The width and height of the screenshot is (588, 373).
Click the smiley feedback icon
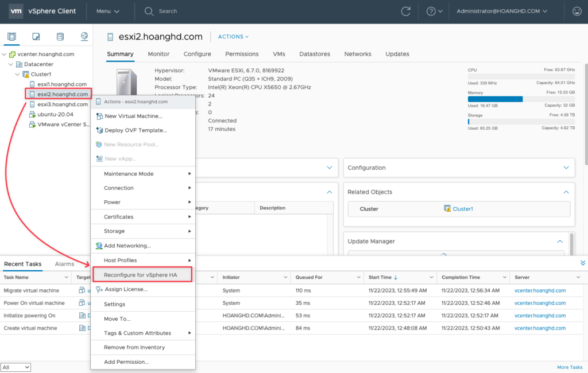[577, 11]
